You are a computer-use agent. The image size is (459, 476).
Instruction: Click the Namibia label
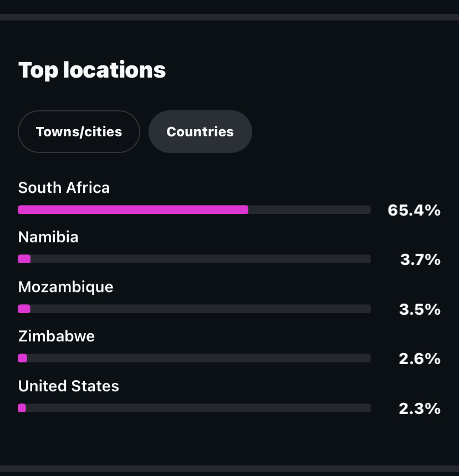coord(48,237)
